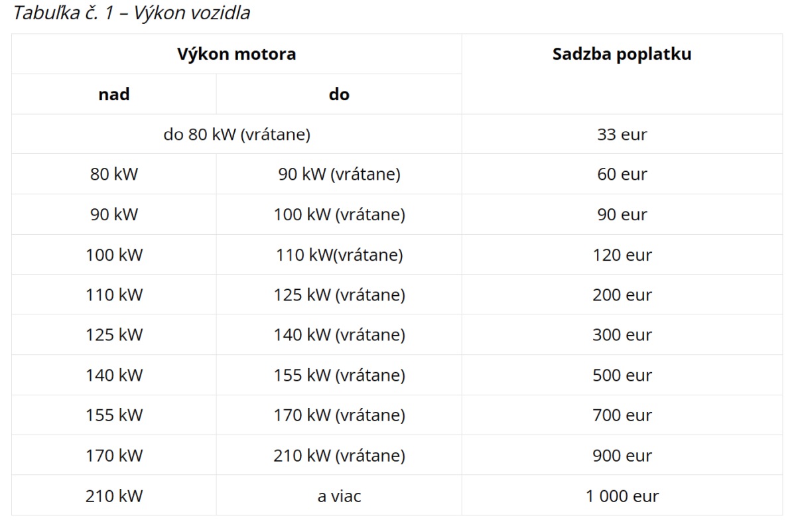Viewport: 796px width, 532px height.
Task: Click the "33 eur" fee cell
Action: (x=622, y=135)
